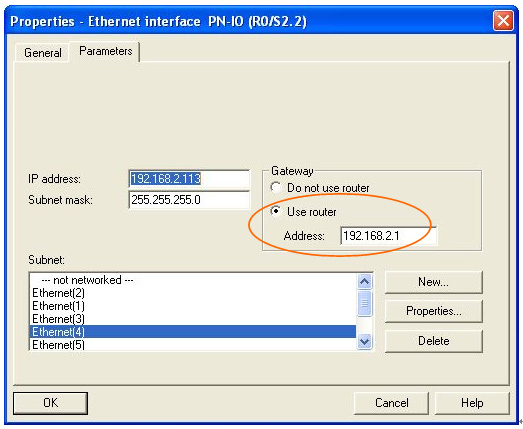This screenshot has width=523, height=429.
Task: Create a new subnet with the New... button
Action: [433, 282]
